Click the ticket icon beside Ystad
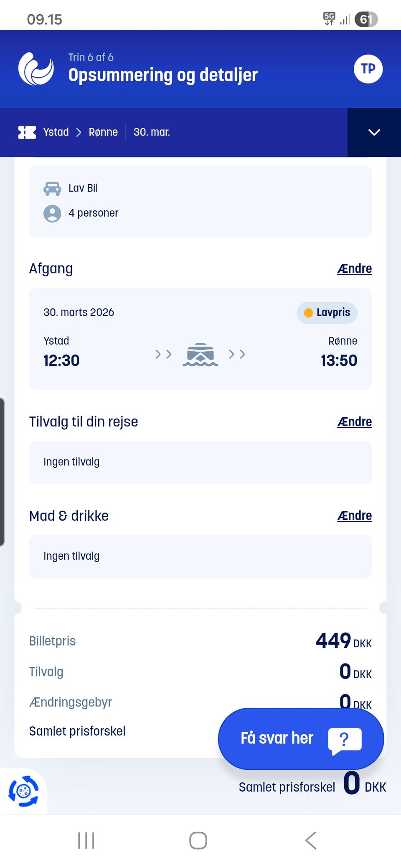 coord(27,132)
